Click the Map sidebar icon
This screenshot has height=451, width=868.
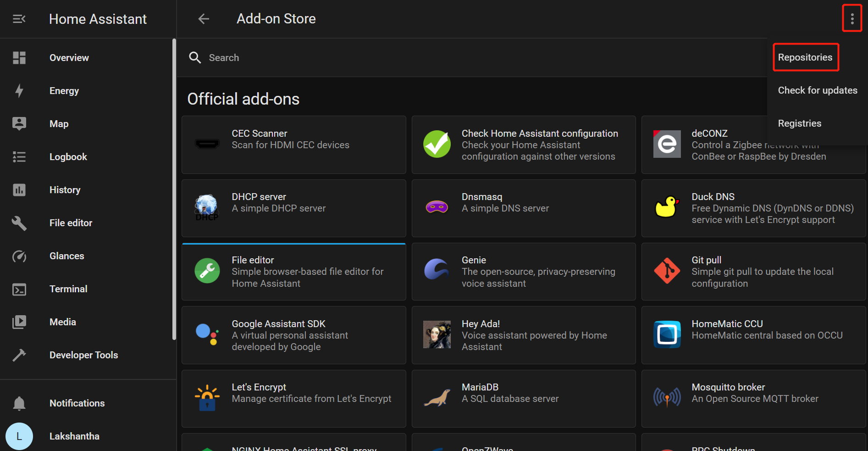pyautogui.click(x=19, y=124)
